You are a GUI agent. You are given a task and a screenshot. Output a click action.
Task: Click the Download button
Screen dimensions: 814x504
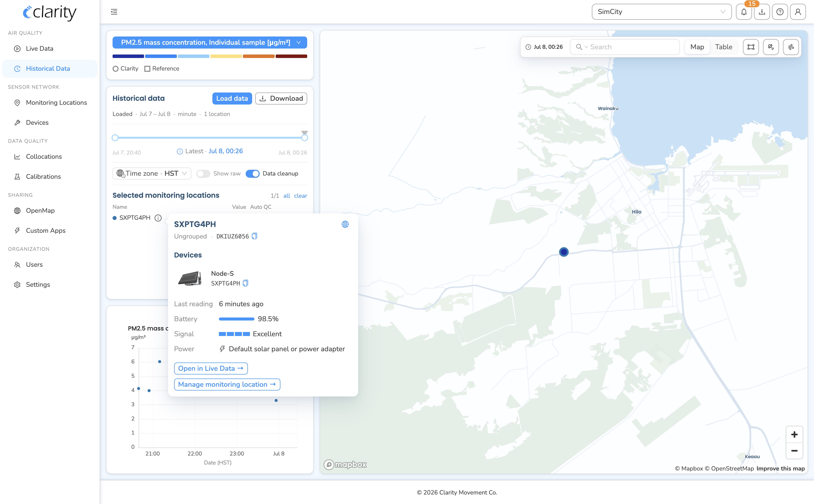[281, 99]
